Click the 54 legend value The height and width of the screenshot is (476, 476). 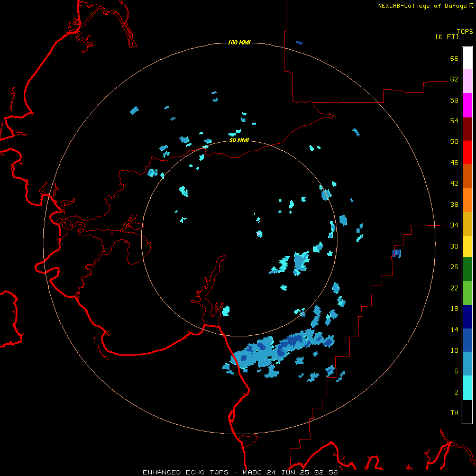tap(454, 121)
